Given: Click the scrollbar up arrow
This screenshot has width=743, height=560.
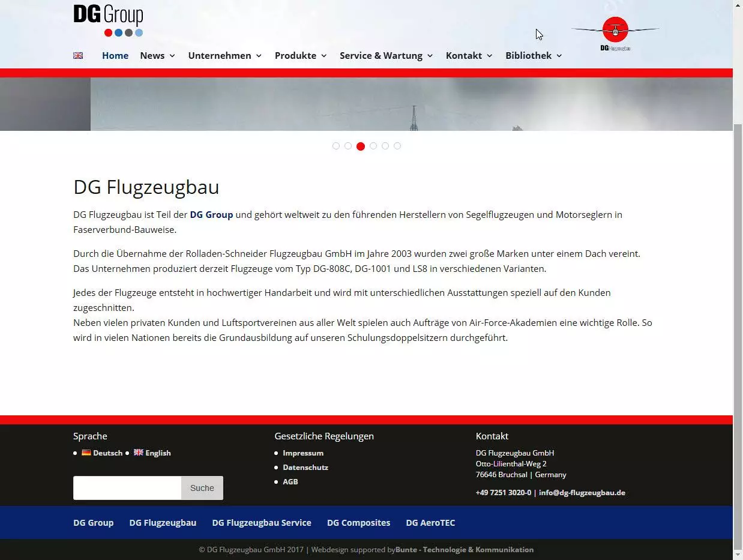Looking at the screenshot, I should coord(738,5).
